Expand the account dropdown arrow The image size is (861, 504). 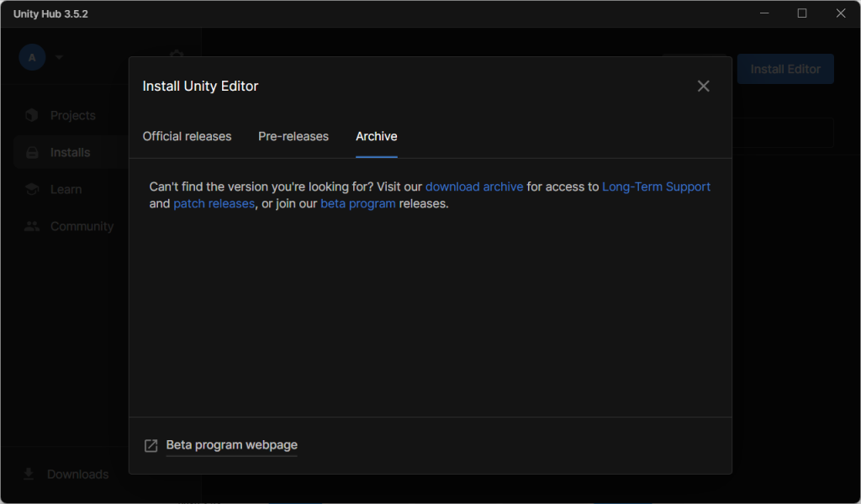[59, 57]
